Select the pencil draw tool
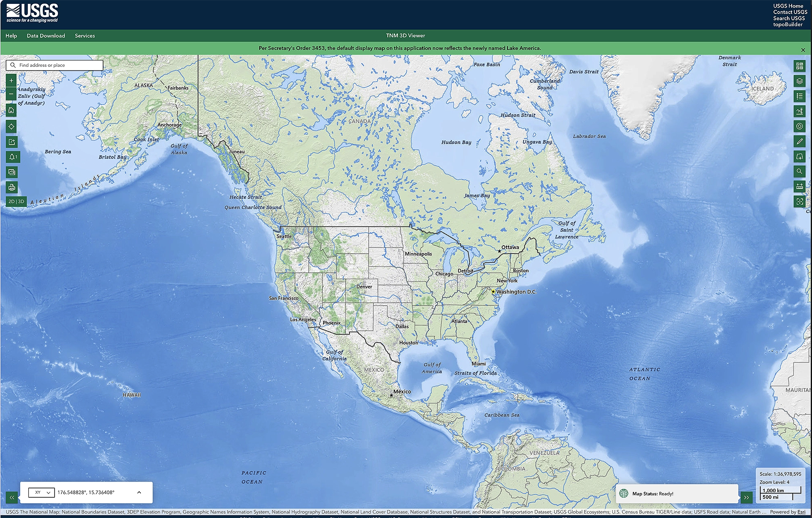Viewport: 812px width, 518px height. tap(799, 141)
